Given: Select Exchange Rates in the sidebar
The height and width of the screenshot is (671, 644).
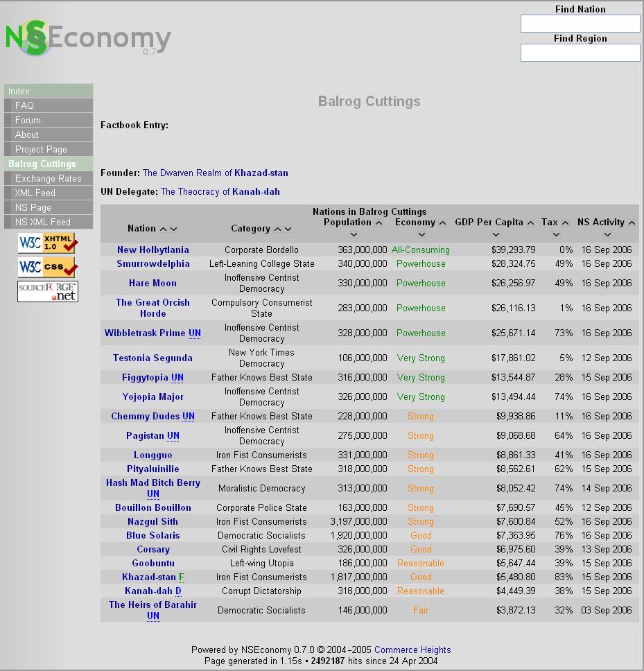Looking at the screenshot, I should click(48, 178).
